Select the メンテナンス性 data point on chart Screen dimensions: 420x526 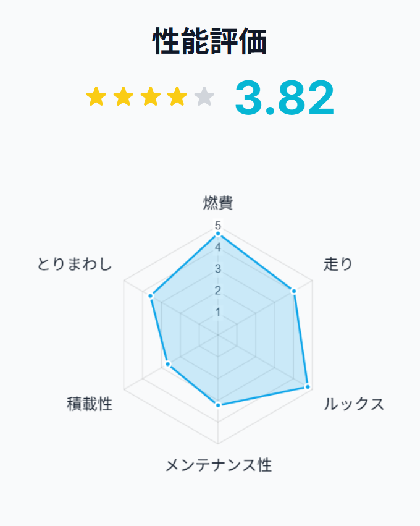click(x=218, y=405)
